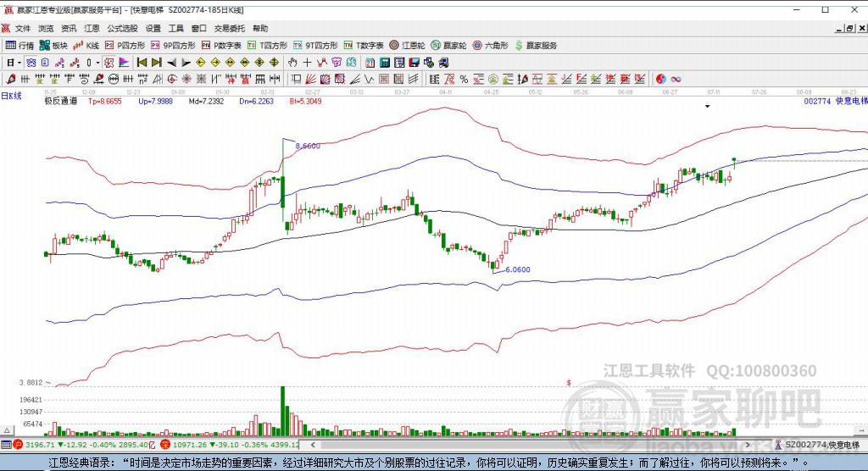This screenshot has height=471, width=868.
Task: Click the 3196.71 index in status bar
Action: point(40,445)
